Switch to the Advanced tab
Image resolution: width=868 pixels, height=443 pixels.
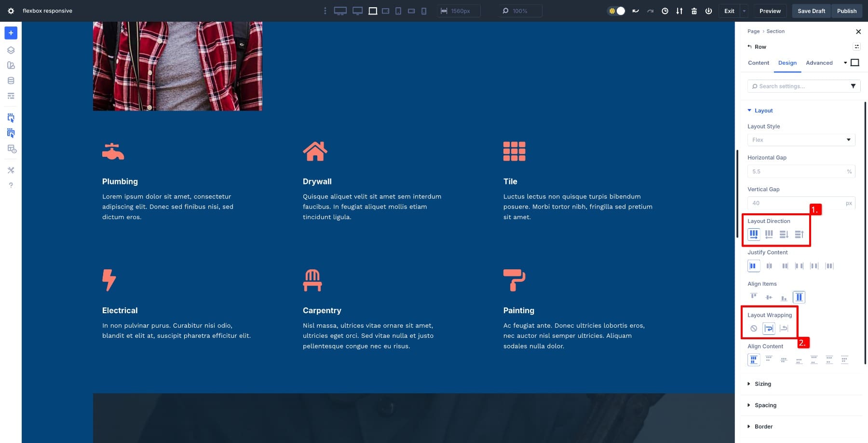tap(819, 63)
